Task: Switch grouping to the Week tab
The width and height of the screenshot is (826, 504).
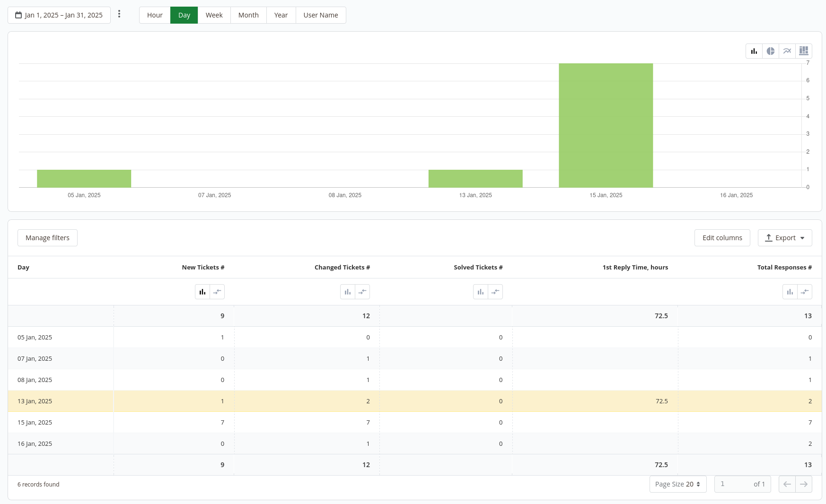Action: point(214,15)
